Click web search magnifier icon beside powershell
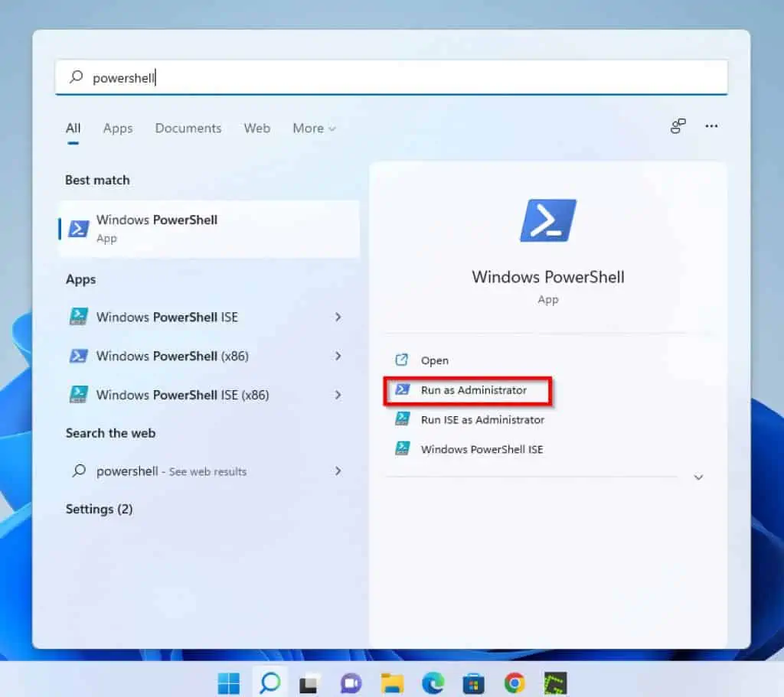Screen dimensions: 784x697 tap(79, 471)
